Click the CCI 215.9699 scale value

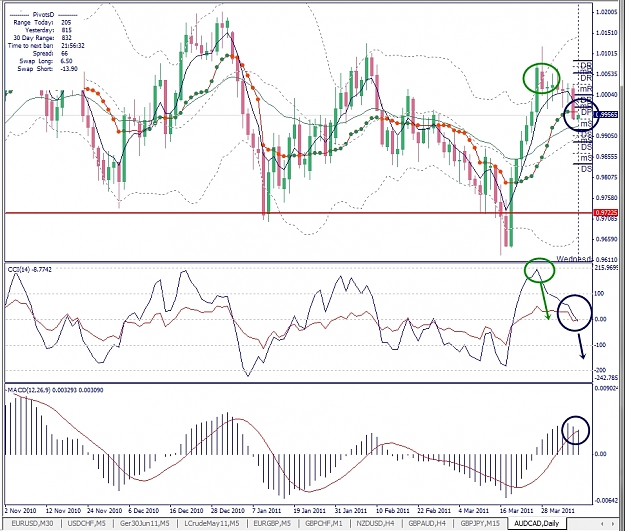606,268
